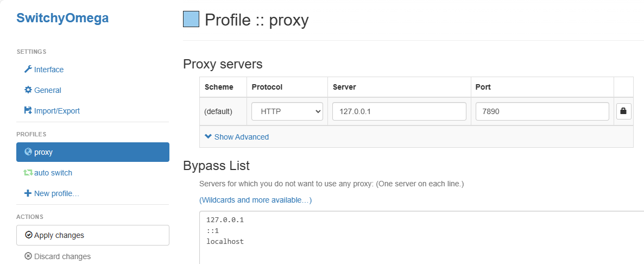
Task: Click the Port field showing 7890
Action: tap(541, 111)
